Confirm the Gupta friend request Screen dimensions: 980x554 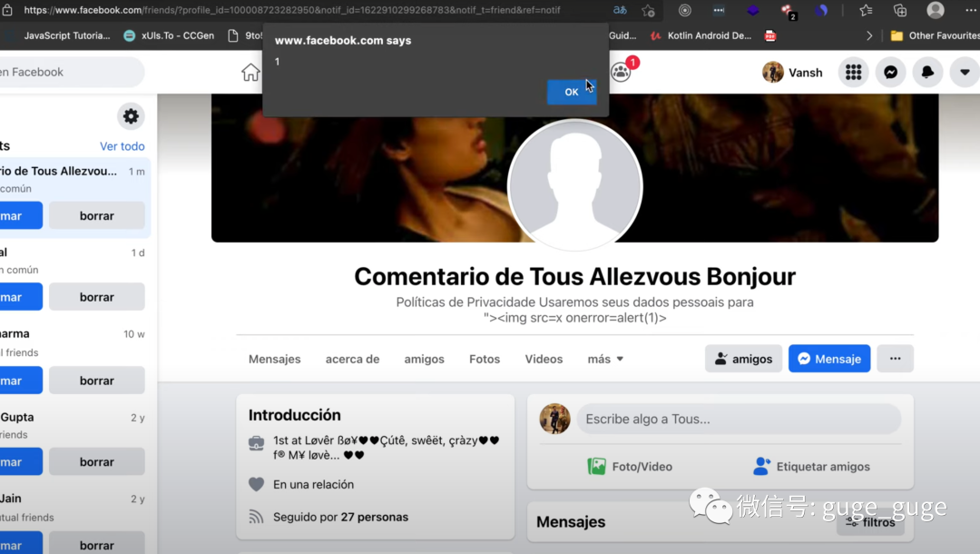(21, 462)
